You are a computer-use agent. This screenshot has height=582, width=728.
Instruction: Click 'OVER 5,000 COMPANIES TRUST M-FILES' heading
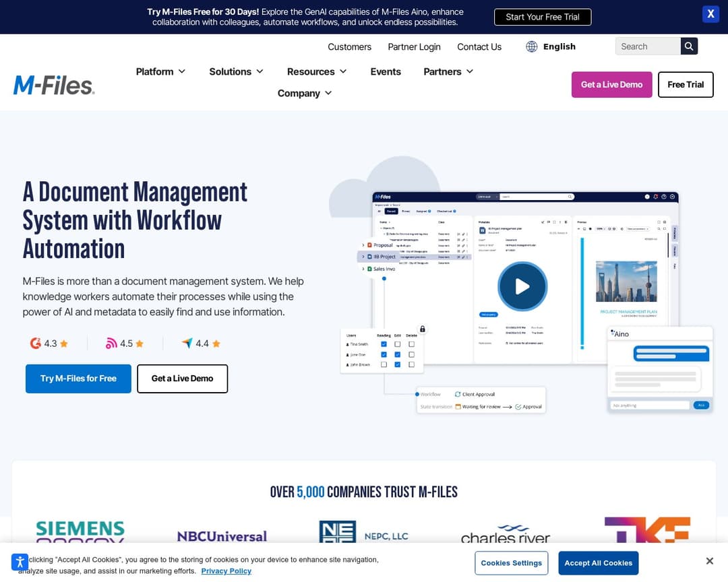coord(364,492)
